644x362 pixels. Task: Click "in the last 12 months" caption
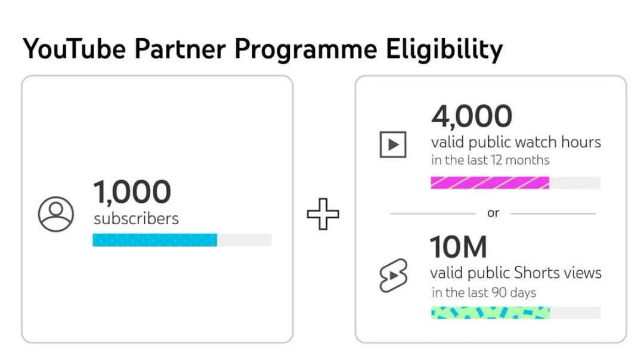[490, 160]
